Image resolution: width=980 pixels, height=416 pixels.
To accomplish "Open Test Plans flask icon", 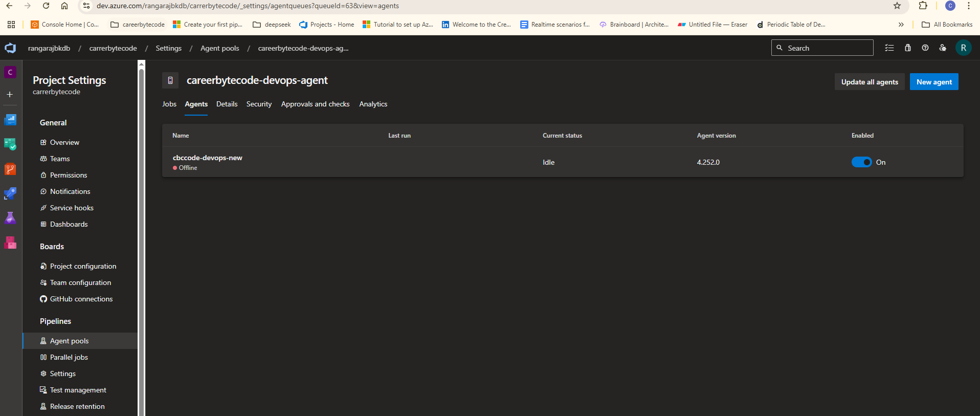I will (x=10, y=218).
